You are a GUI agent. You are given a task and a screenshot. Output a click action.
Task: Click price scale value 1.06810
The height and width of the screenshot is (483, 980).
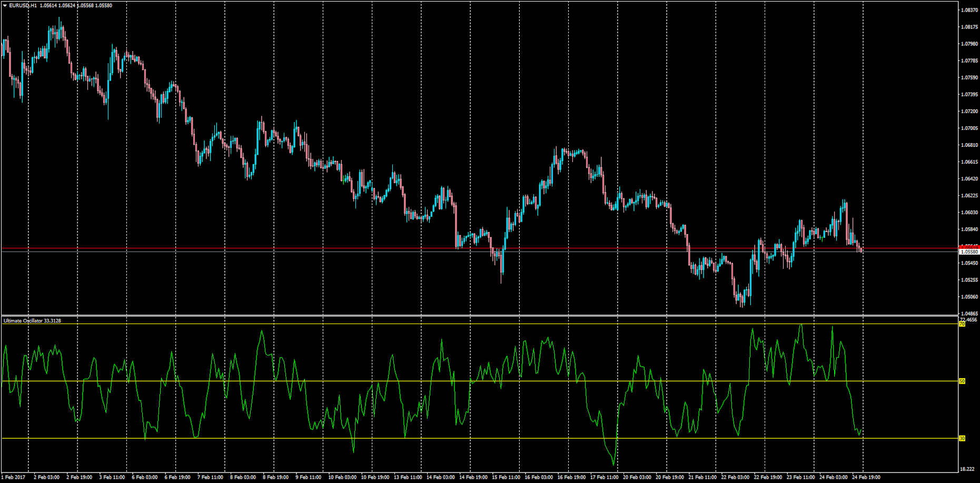969,145
